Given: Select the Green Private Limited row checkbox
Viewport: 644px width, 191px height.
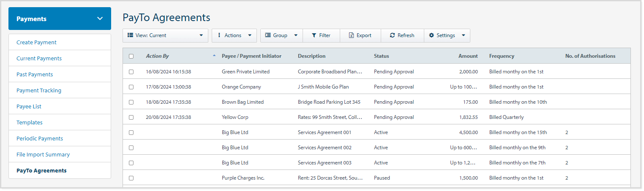Looking at the screenshot, I should click(131, 72).
